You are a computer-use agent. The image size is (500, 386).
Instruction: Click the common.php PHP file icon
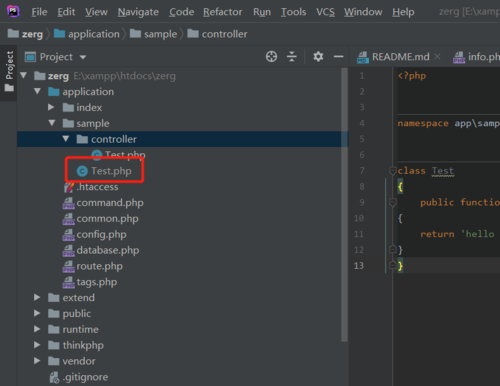click(x=69, y=219)
